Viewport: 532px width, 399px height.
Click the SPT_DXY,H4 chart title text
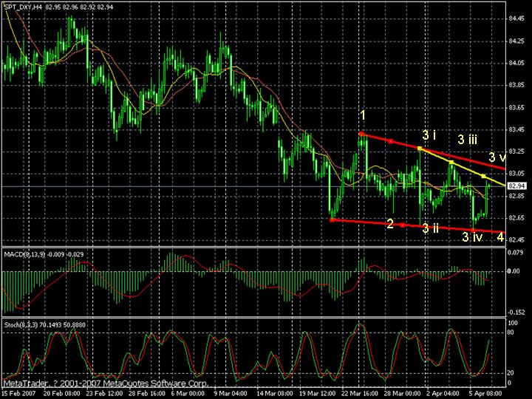pyautogui.click(x=23, y=7)
